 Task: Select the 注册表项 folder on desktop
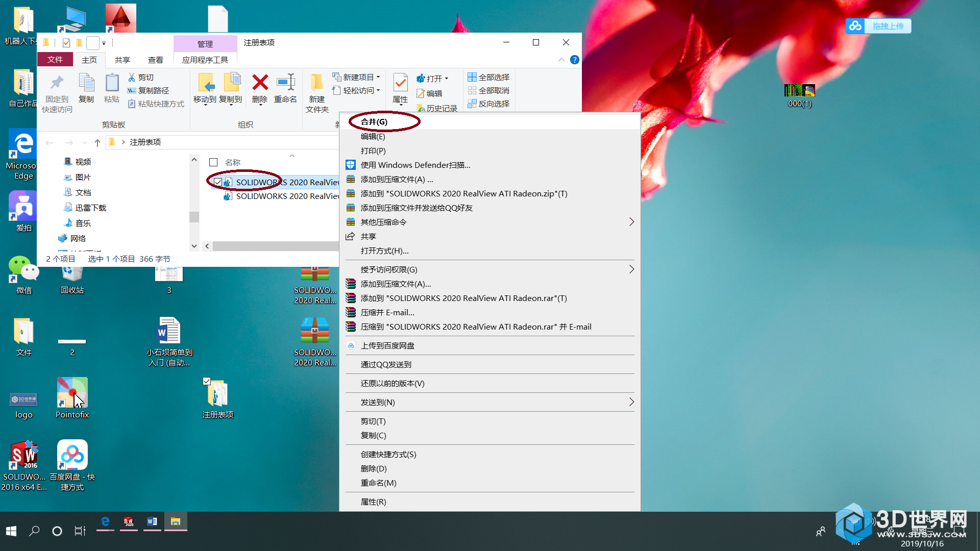tap(218, 398)
